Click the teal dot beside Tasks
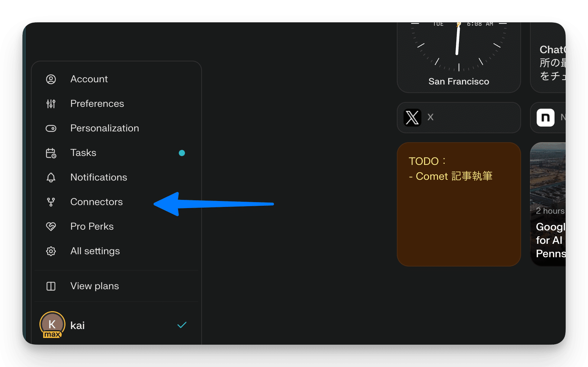 [182, 153]
